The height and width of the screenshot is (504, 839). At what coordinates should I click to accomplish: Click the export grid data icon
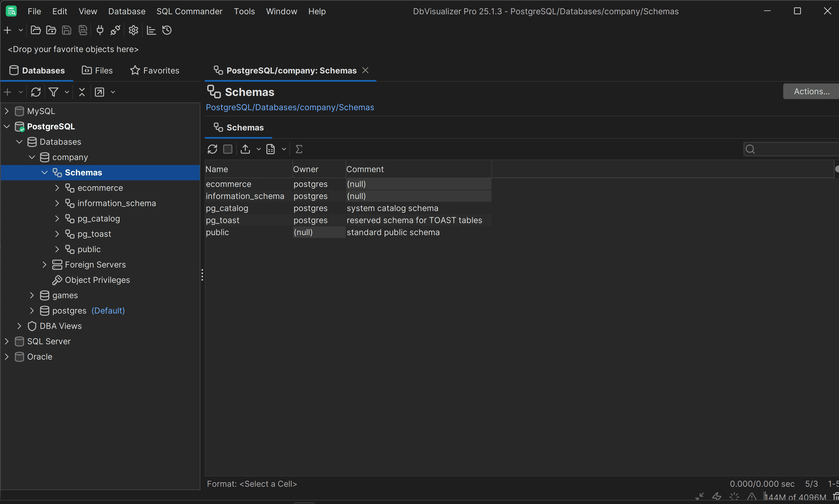245,149
